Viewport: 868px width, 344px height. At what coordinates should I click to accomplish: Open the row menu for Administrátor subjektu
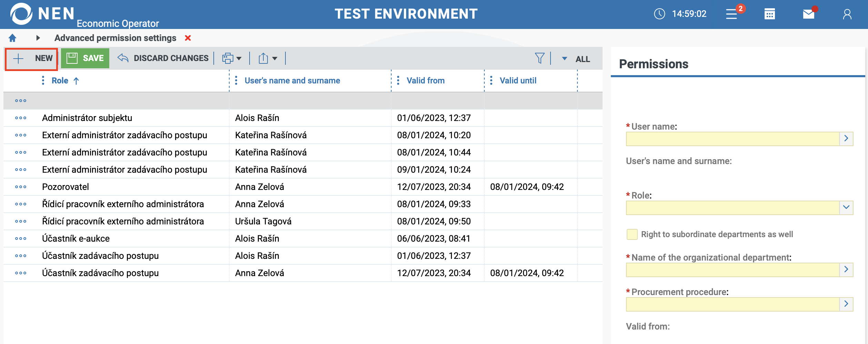(20, 118)
